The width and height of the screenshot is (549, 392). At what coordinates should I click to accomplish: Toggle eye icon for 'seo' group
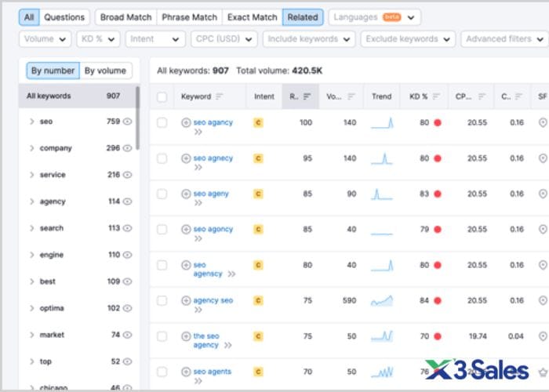point(127,122)
